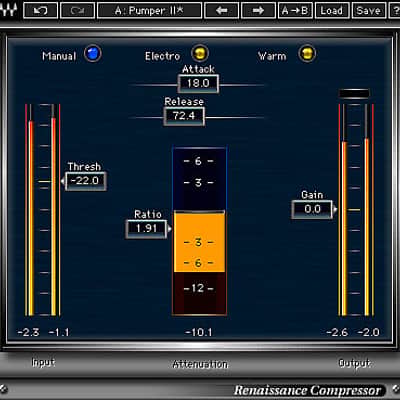Click the -10.1 attenuation readout

[199, 332]
